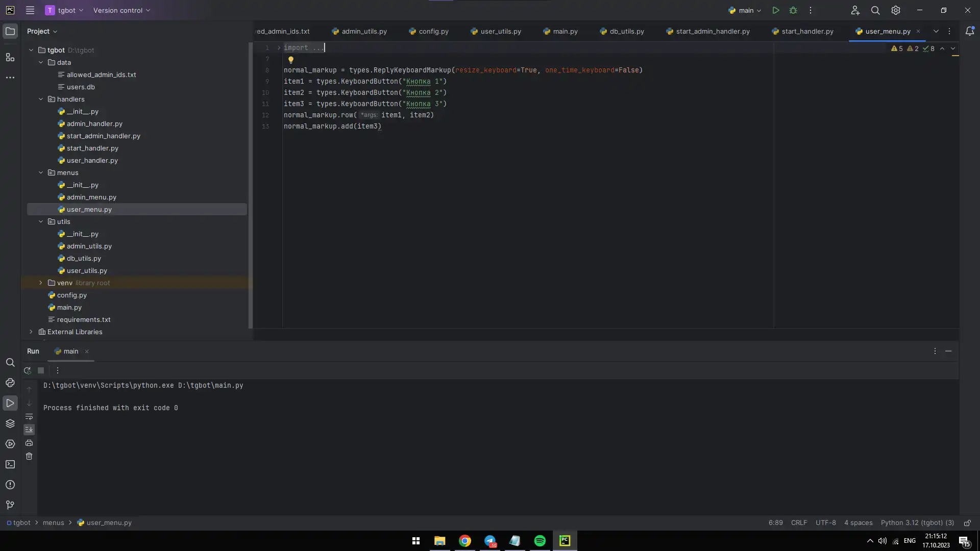
Task: Open Spotify from the Windows taskbar
Action: 540,541
